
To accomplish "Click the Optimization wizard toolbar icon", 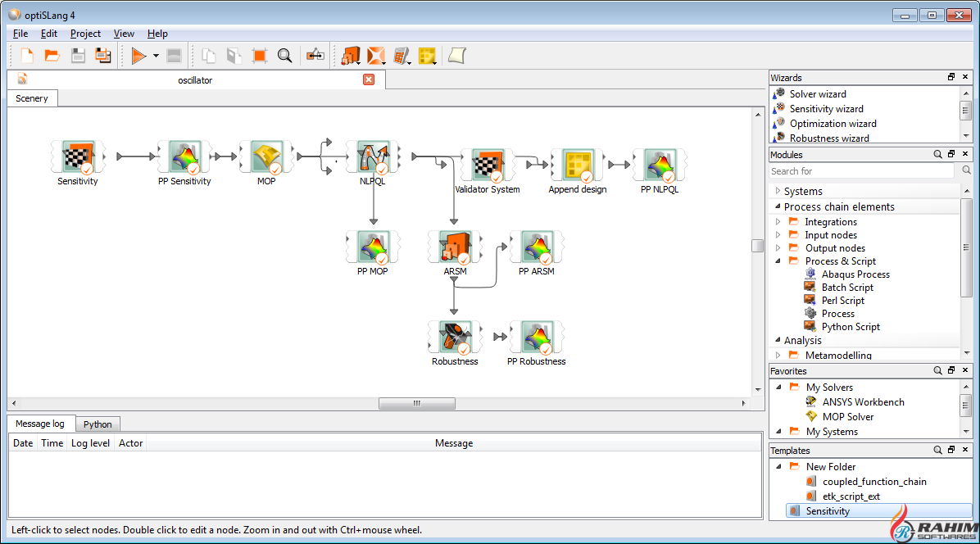I will [x=376, y=56].
